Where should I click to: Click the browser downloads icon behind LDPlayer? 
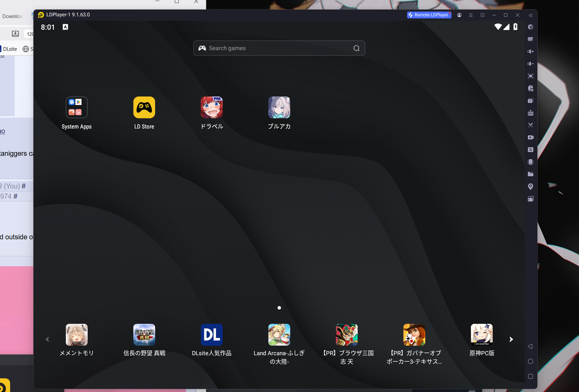pos(15,33)
